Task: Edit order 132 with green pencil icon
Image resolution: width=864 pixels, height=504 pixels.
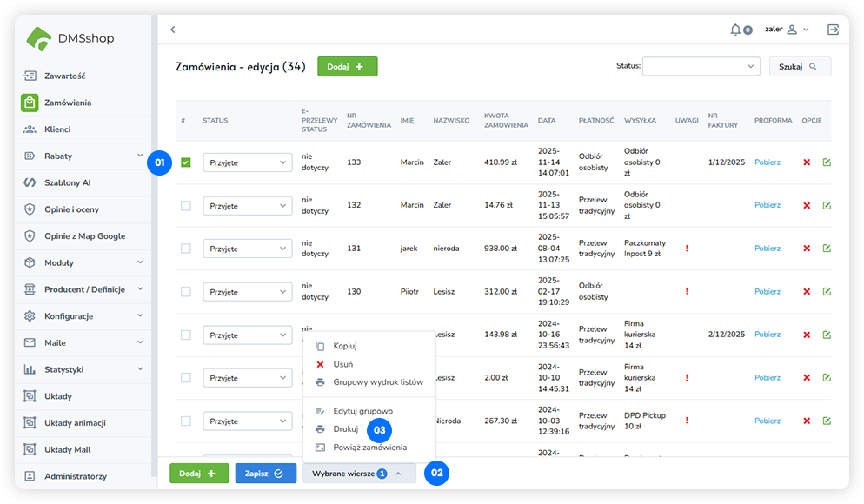Action: [x=826, y=206]
